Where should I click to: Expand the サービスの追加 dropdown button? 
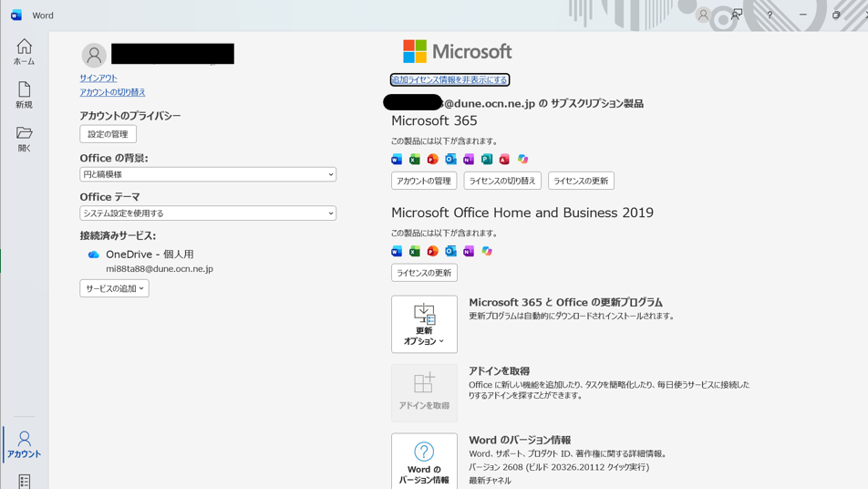coord(114,288)
